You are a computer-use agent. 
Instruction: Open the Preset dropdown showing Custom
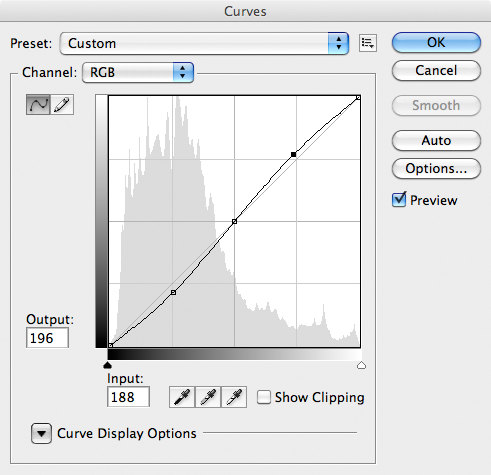coord(204,43)
